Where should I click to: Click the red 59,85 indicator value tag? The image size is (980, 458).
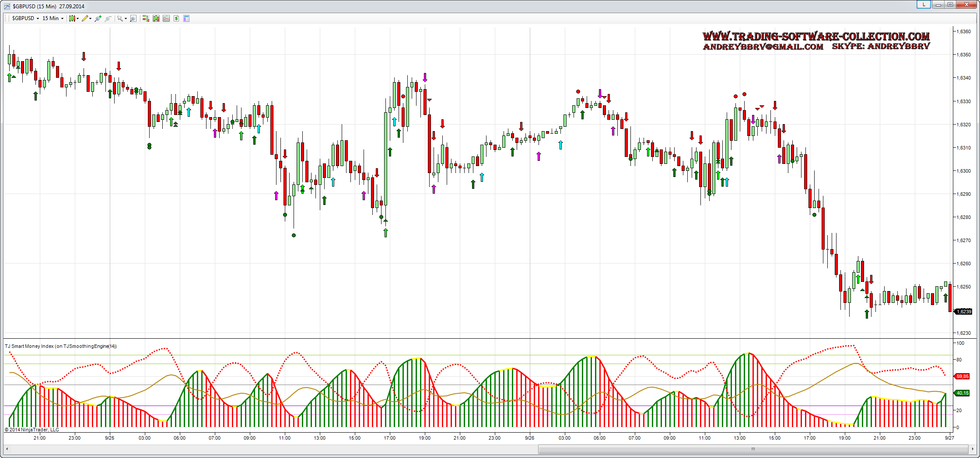[962, 376]
